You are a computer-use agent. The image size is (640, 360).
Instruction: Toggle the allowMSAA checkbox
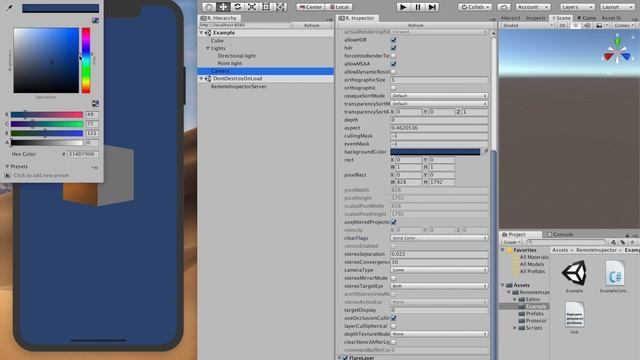click(x=393, y=64)
